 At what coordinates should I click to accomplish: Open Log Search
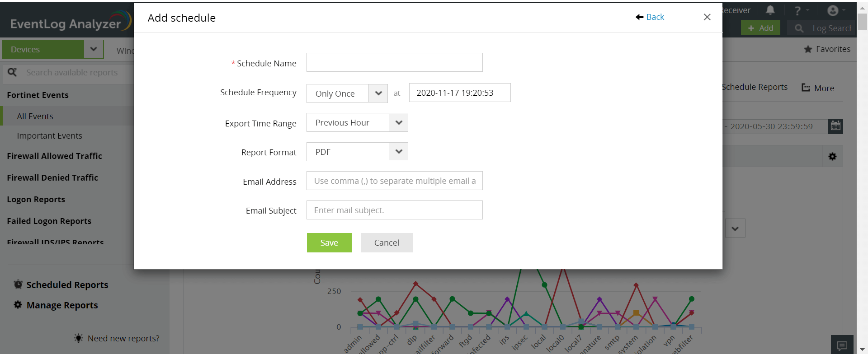[822, 28]
